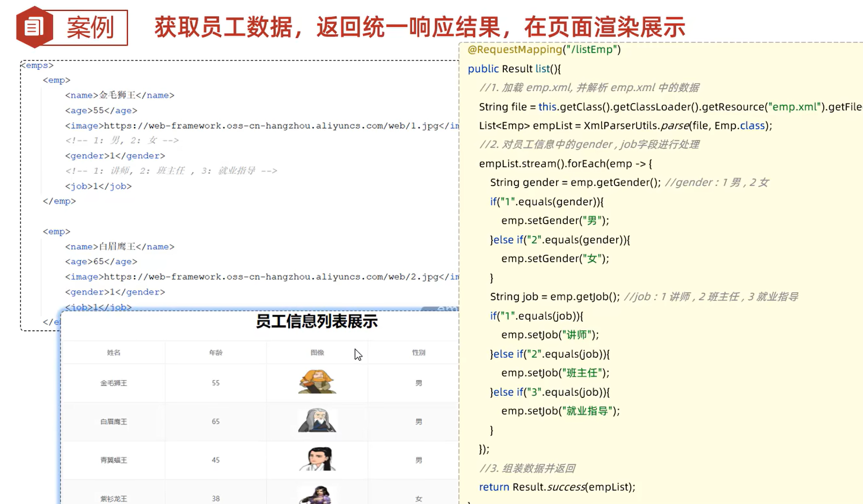Viewport: 863px width, 504px height.
Task: Click the Result.success return statement
Action: [557, 487]
